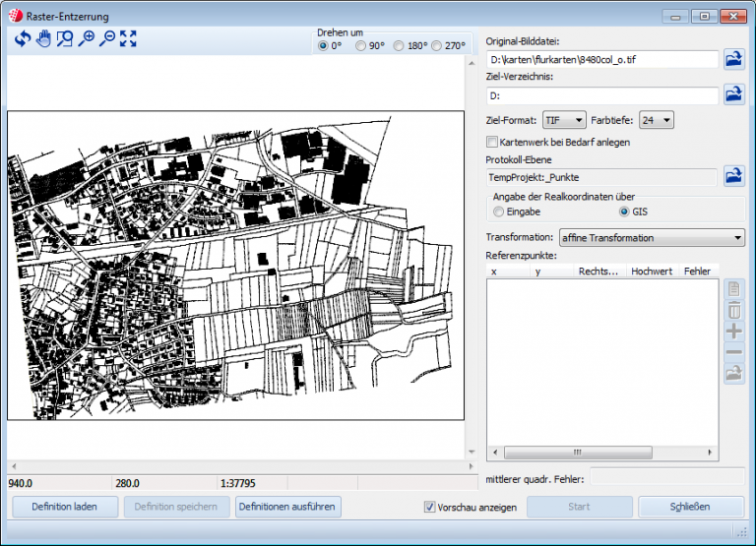
Task: Click the load reference points folder icon
Action: [733, 374]
